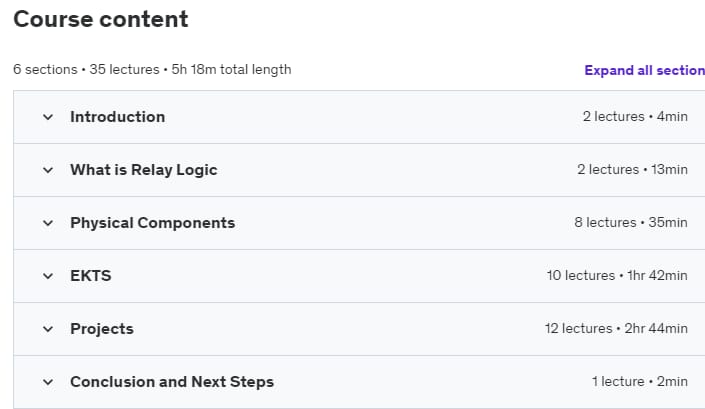The width and height of the screenshot is (705, 409).
Task: Select the '8 lectures • 35min' text
Action: point(630,223)
